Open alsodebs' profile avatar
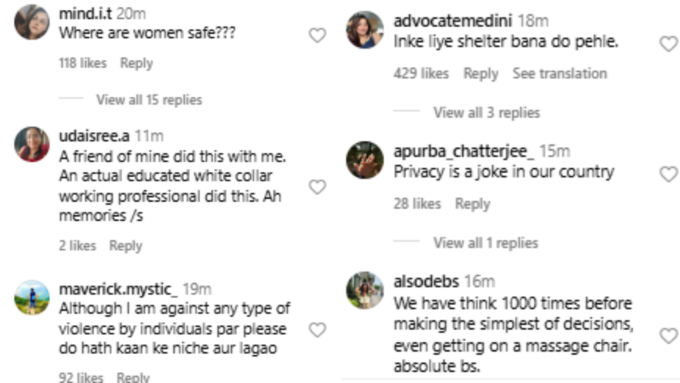Image resolution: width=680 pixels, height=383 pixels. [365, 290]
